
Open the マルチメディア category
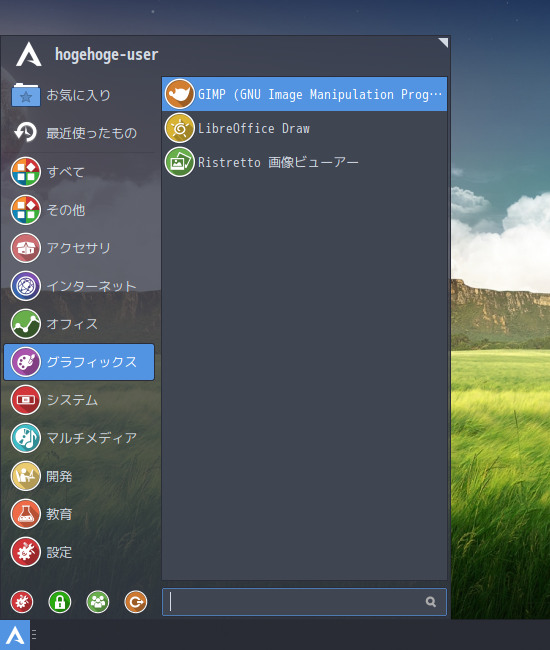tap(79, 438)
